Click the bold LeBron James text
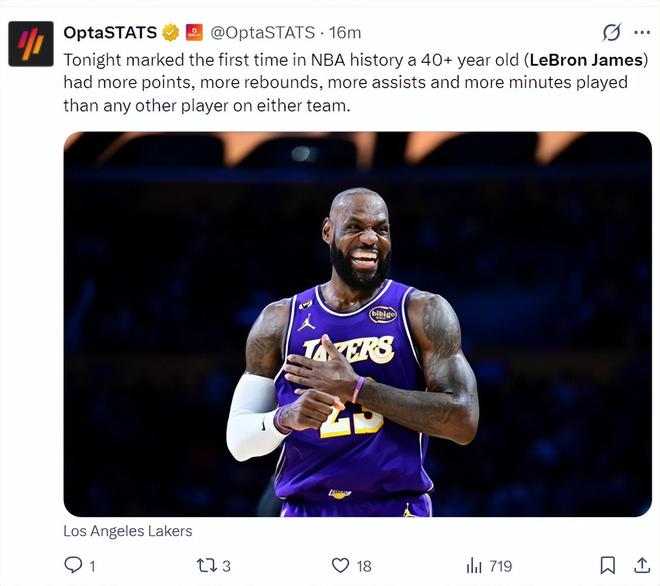The width and height of the screenshot is (660, 586). pos(587,60)
